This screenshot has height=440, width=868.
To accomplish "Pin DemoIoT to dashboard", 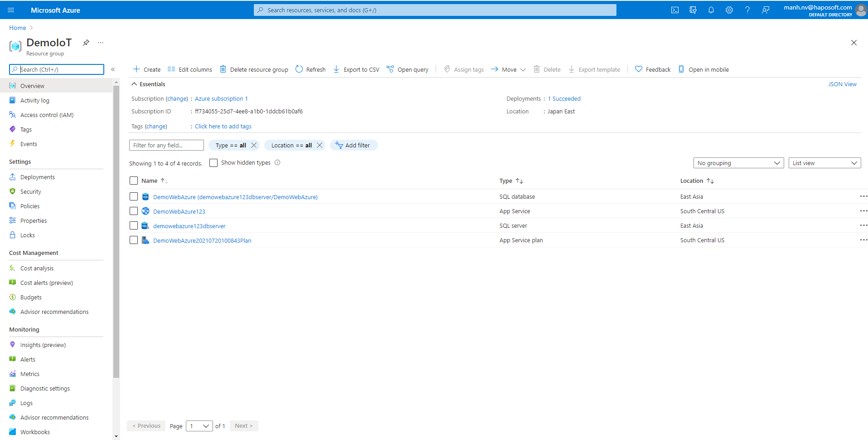I will click(86, 43).
